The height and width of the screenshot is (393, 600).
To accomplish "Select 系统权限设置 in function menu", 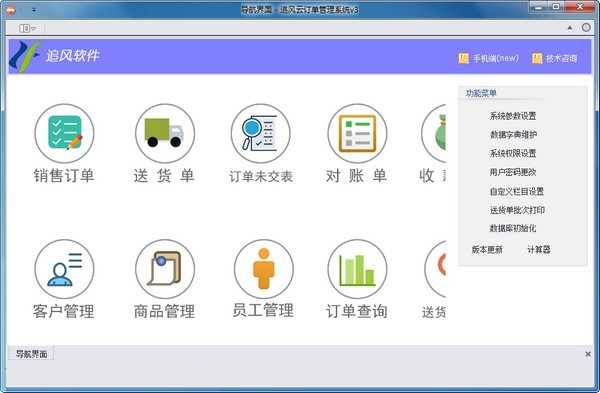I will (513, 153).
